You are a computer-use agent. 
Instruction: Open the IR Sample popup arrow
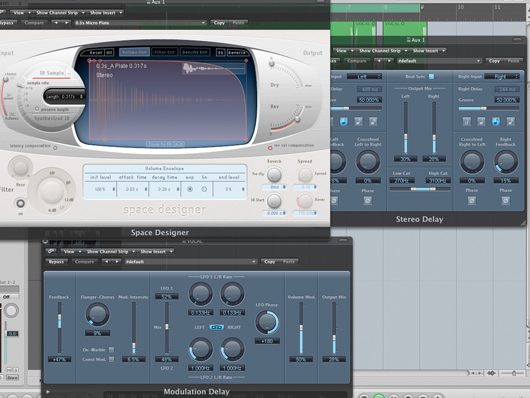(x=69, y=73)
